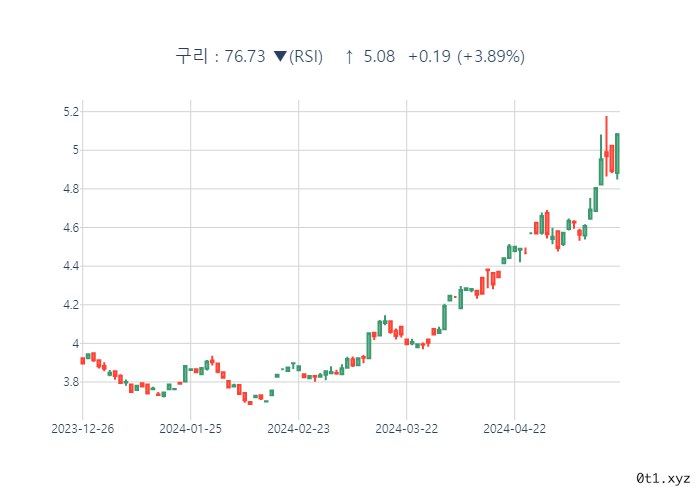Click the y-axis label '4.6'
700x500 pixels.
(x=71, y=228)
